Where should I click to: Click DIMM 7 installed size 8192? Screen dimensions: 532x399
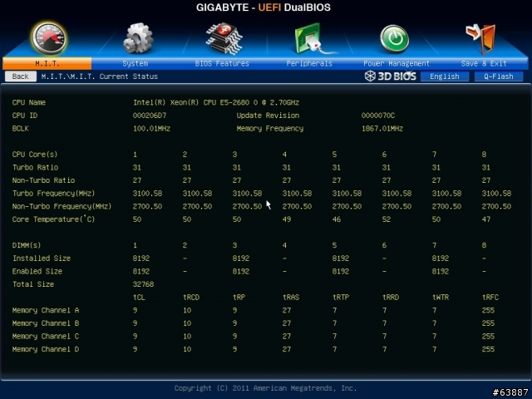441,259
